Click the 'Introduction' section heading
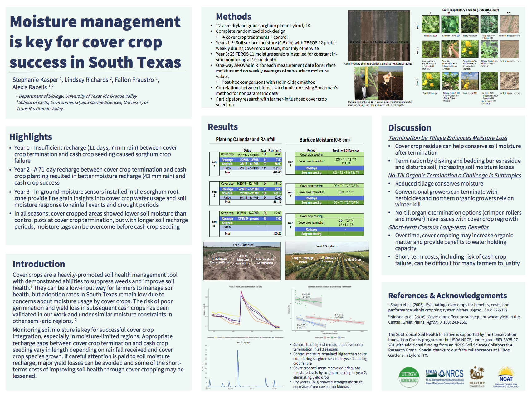Screen dimensions: 532x398 [39, 264]
